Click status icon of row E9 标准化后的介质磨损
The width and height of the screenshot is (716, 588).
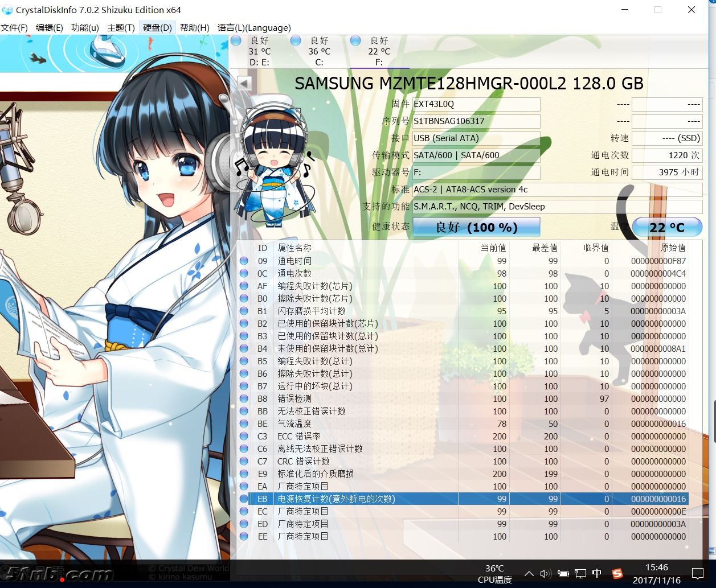pos(244,474)
